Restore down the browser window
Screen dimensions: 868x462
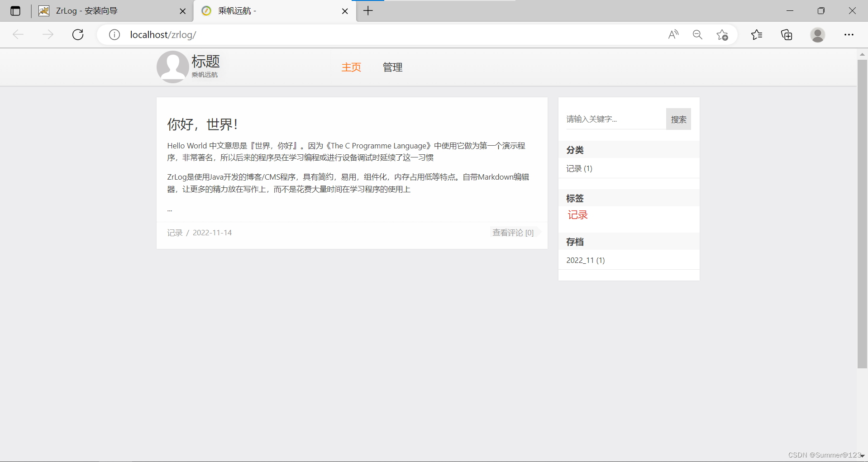821,11
